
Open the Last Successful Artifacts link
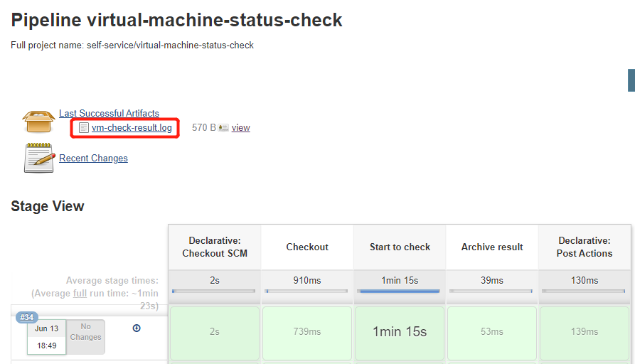pyautogui.click(x=109, y=113)
